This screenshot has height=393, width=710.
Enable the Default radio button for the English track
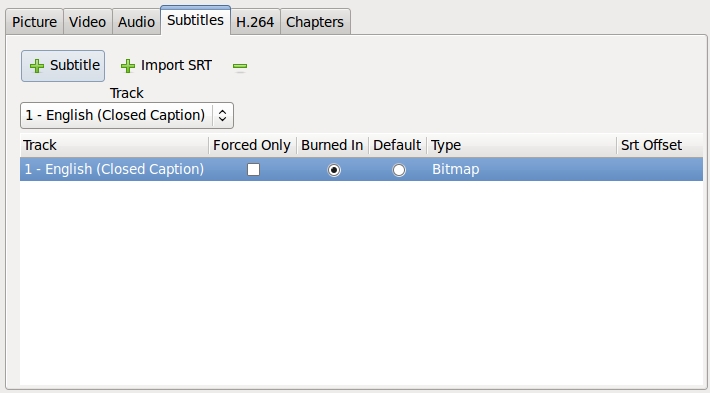point(399,170)
